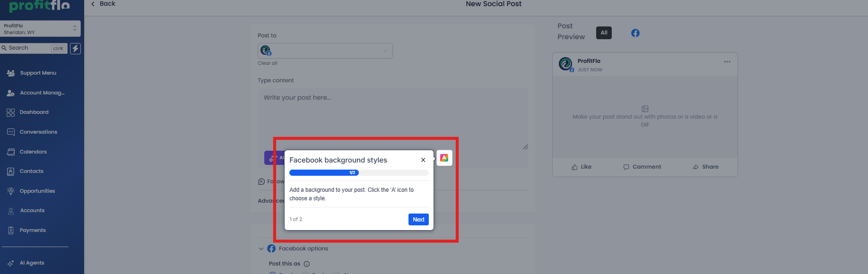Click the AI Agents sparkle icon
Image resolution: width=868 pixels, height=274 pixels.
[x=11, y=263]
